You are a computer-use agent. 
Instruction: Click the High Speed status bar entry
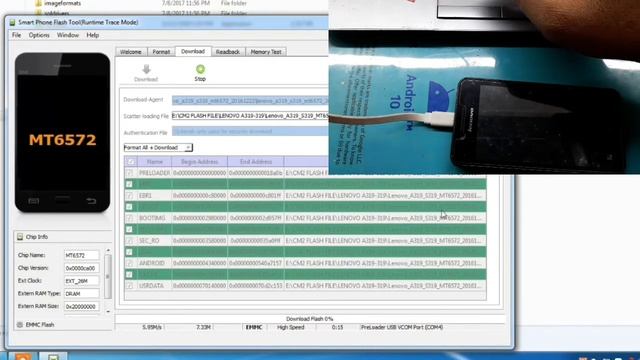point(291,327)
